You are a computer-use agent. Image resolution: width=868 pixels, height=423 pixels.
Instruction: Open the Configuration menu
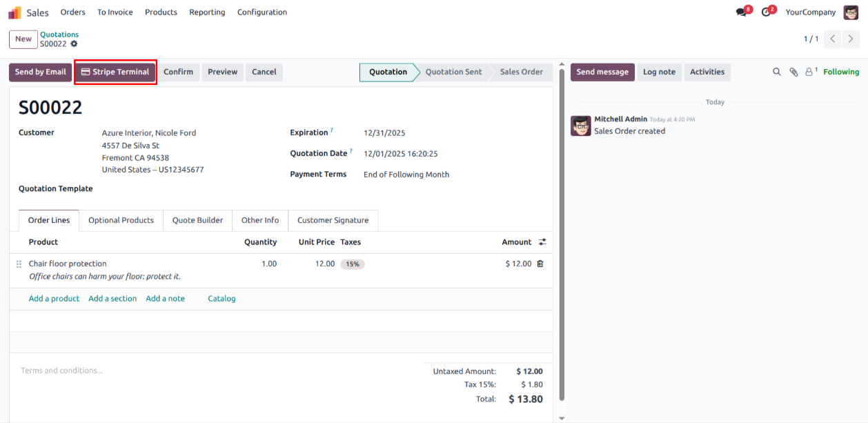tap(262, 12)
